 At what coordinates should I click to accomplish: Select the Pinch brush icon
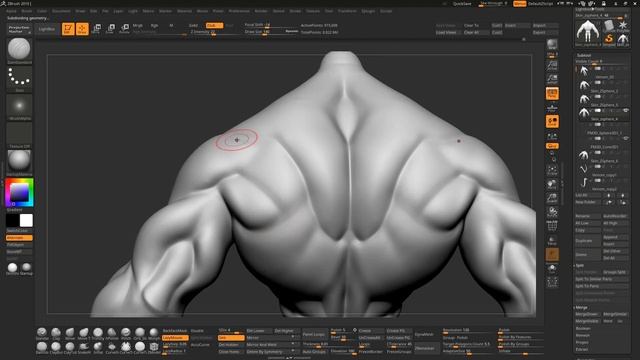[126, 333]
